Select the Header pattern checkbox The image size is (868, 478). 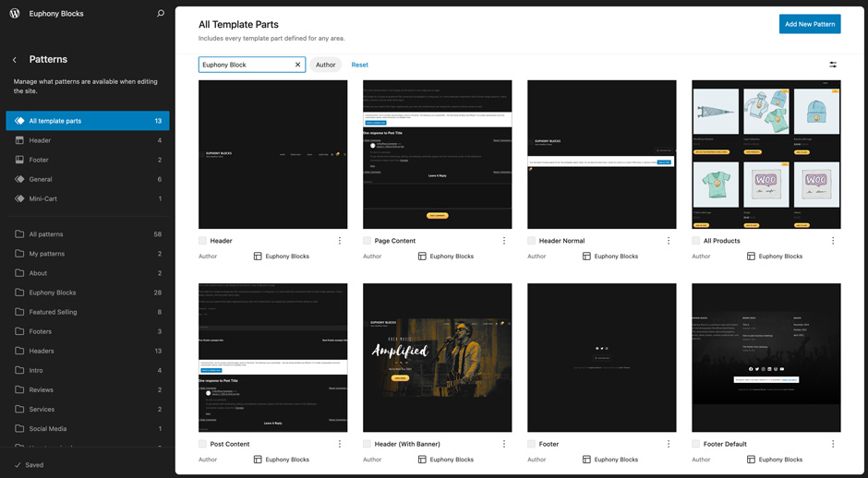coord(203,241)
